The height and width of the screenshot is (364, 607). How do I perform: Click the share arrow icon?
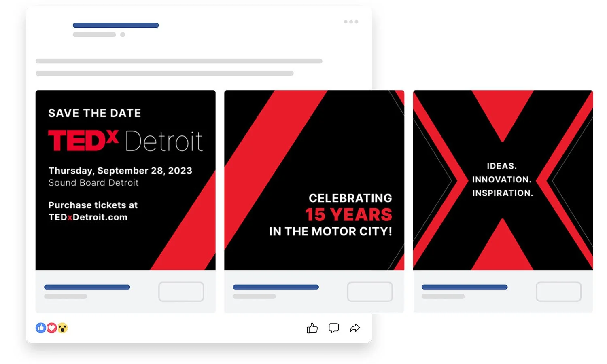tap(355, 328)
